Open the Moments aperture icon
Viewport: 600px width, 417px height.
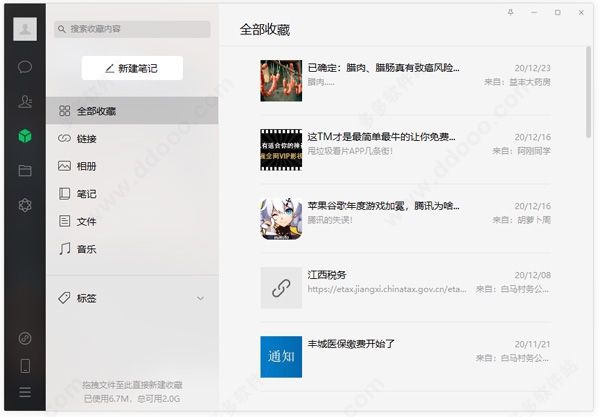pos(25,205)
